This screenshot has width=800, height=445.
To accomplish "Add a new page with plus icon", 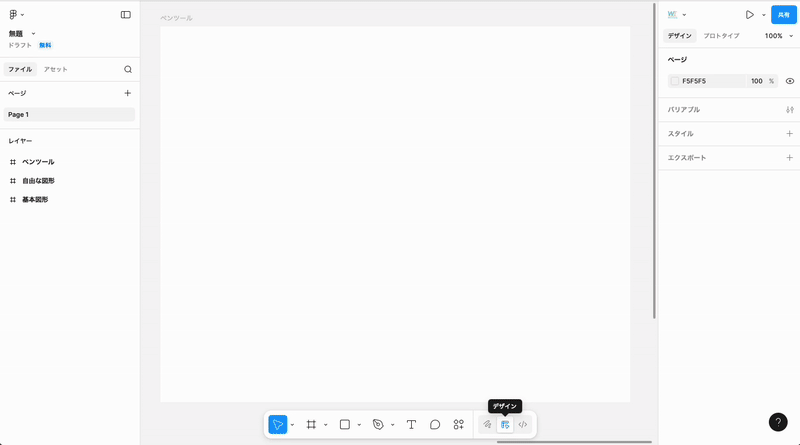I will point(127,93).
